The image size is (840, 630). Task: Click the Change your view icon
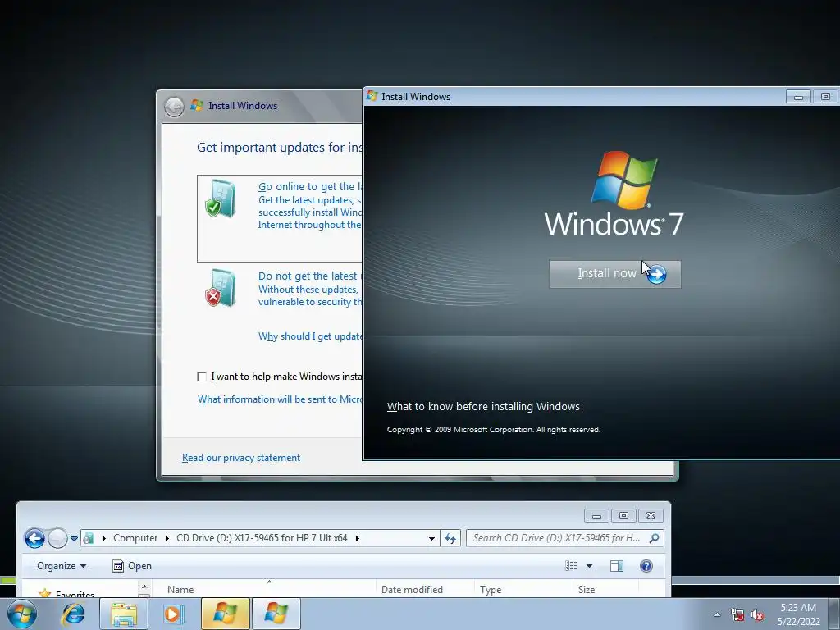pyautogui.click(x=572, y=566)
